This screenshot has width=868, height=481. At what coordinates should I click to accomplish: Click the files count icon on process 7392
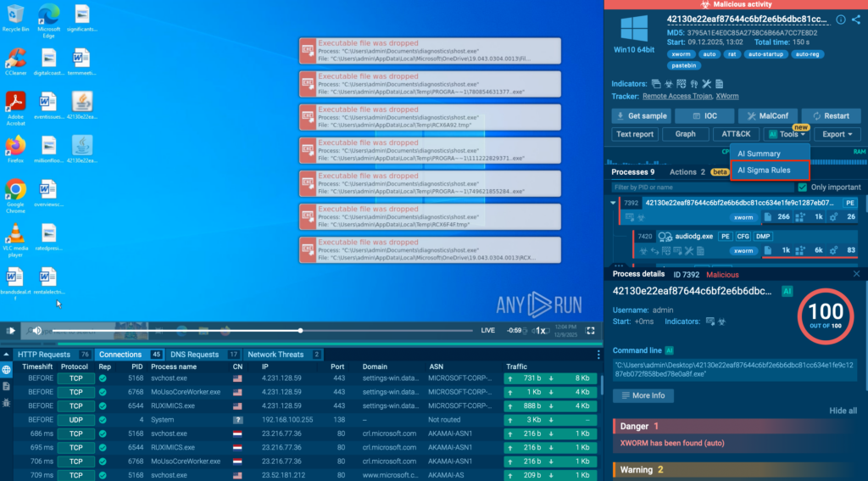coord(767,216)
